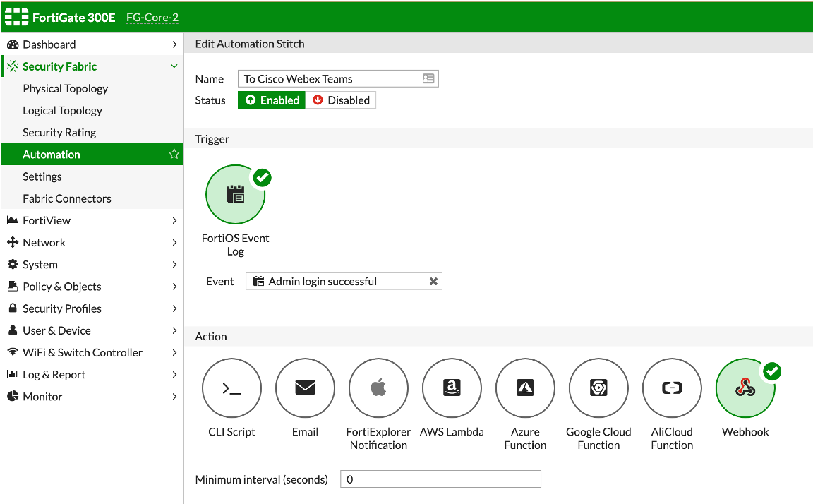Select Google Cloud Function action icon
813x504 pixels.
598,388
